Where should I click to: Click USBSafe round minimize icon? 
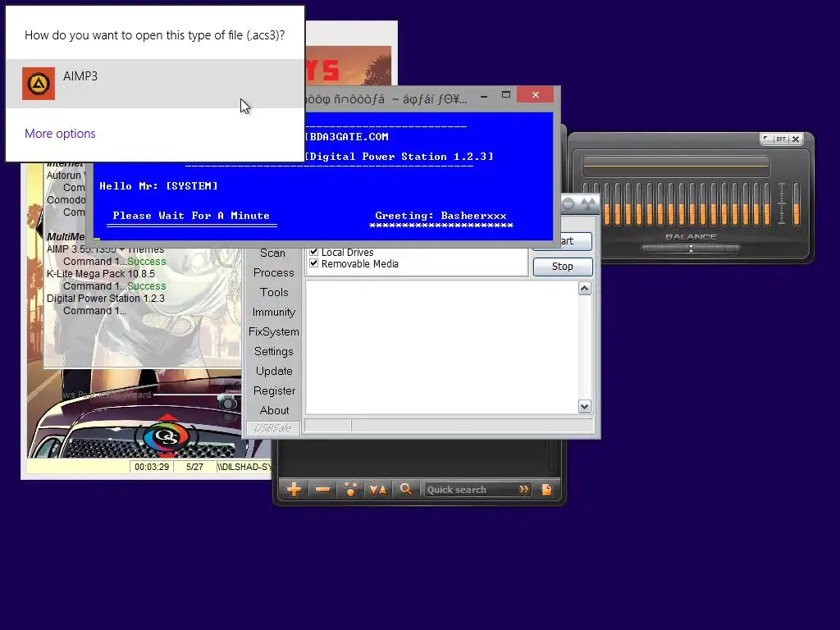tap(568, 203)
